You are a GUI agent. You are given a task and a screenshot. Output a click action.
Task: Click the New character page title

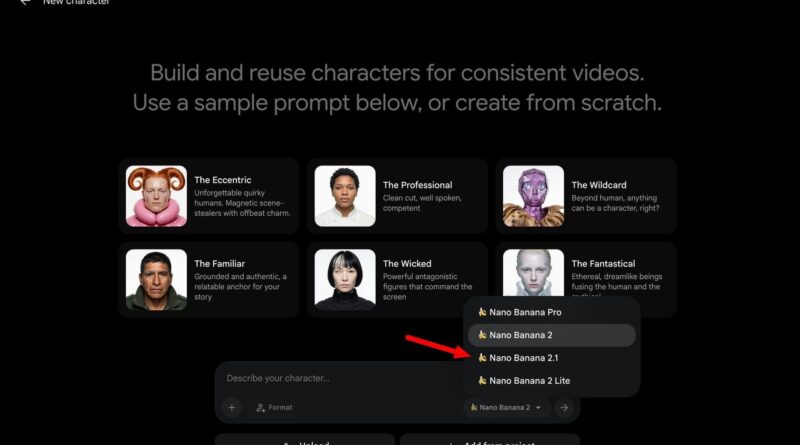pyautogui.click(x=76, y=2)
